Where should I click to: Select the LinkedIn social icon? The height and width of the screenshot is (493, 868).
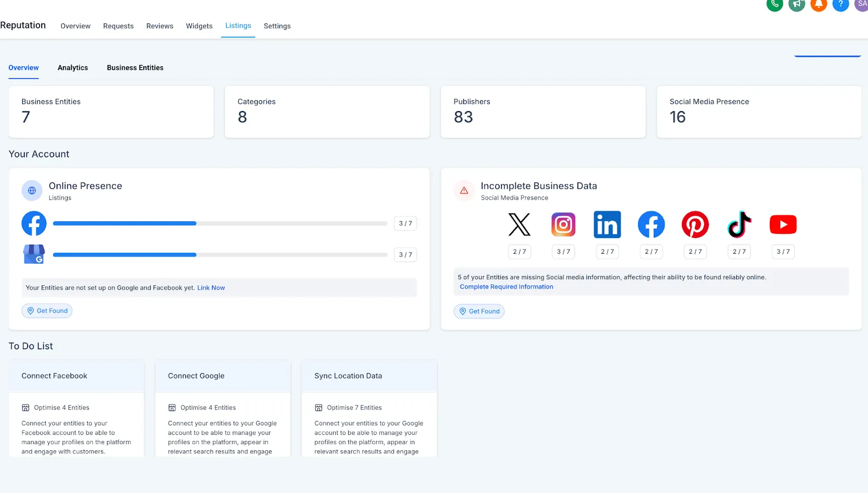tap(607, 225)
